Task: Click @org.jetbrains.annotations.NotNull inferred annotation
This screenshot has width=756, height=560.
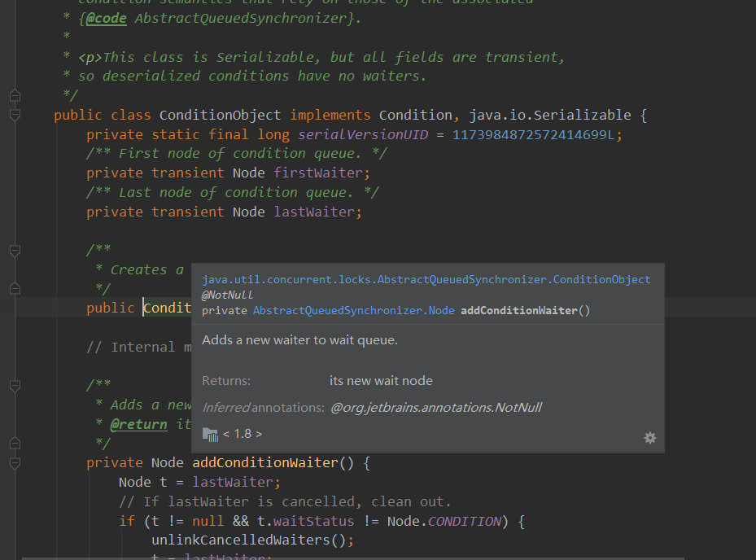Action: coord(436,408)
